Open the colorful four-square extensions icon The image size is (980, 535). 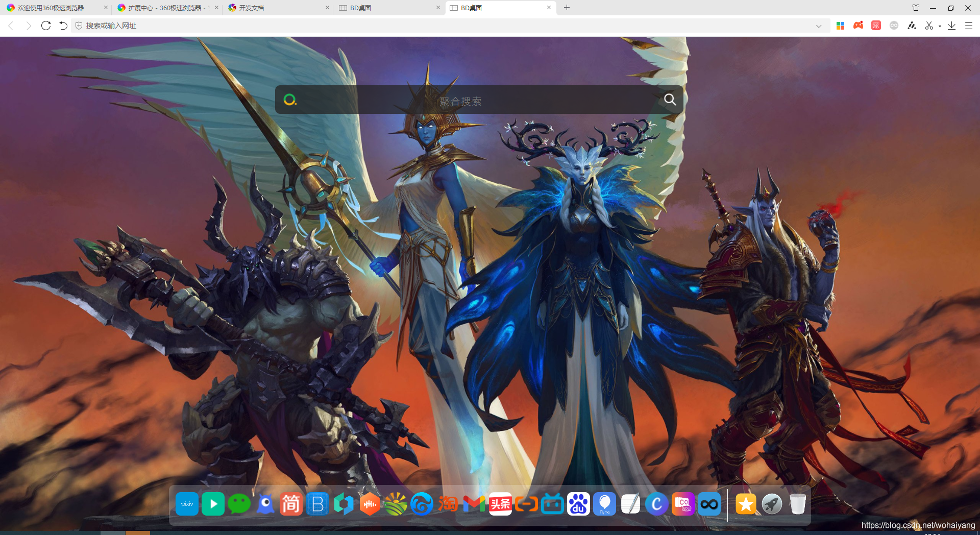pyautogui.click(x=841, y=26)
